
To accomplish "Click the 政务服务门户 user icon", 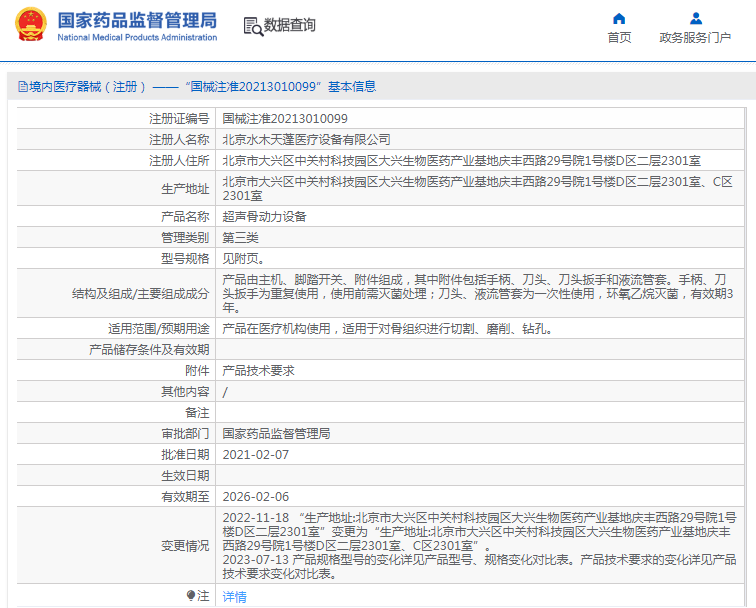I will click(x=695, y=19).
